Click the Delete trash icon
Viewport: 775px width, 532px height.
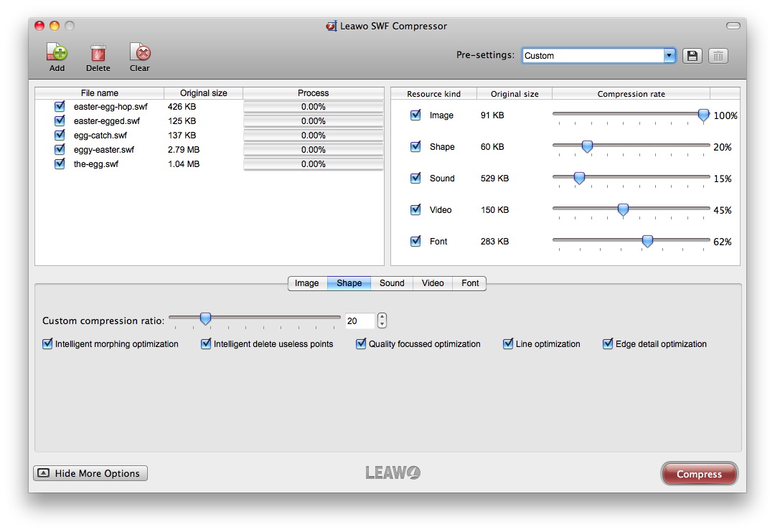98,52
